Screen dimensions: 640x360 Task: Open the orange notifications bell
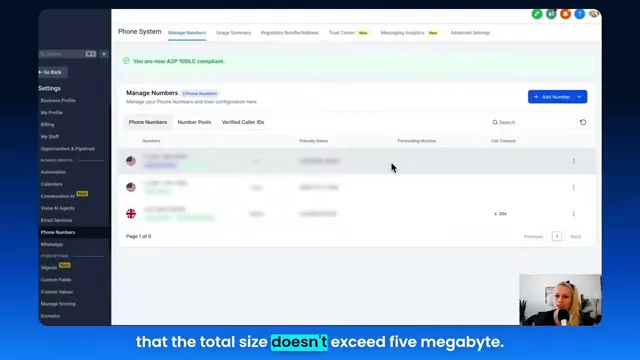point(565,14)
